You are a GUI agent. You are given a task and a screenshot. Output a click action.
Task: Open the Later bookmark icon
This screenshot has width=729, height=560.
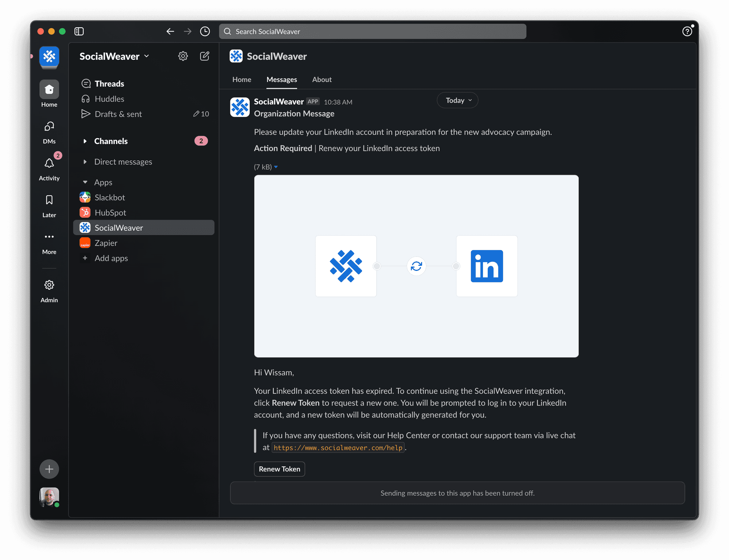(x=49, y=200)
